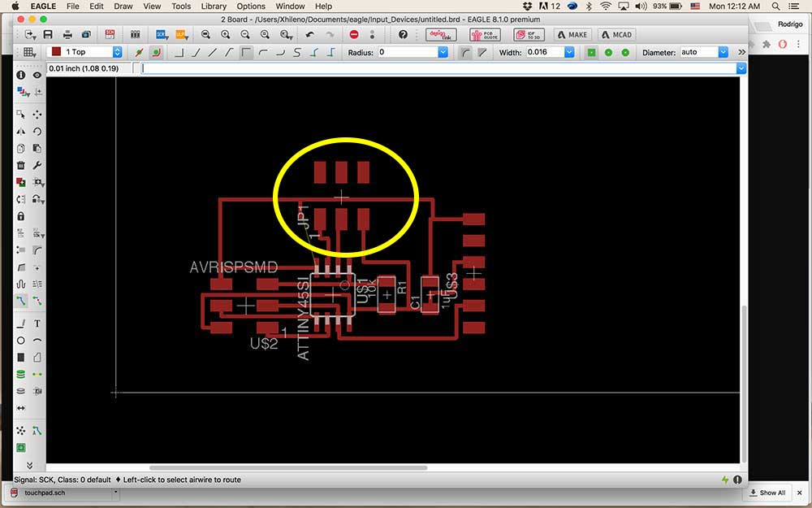
Task: Toggle round miter style
Action: click(x=465, y=52)
